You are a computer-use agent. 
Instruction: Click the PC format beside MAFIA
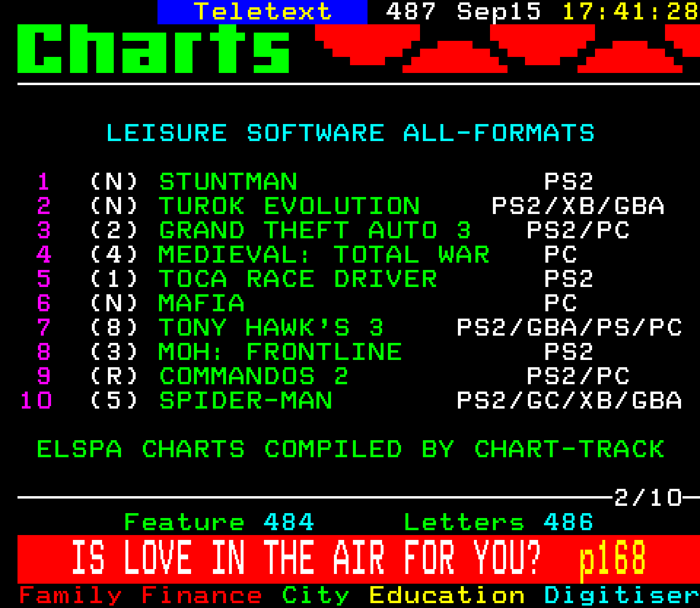pyautogui.click(x=560, y=304)
